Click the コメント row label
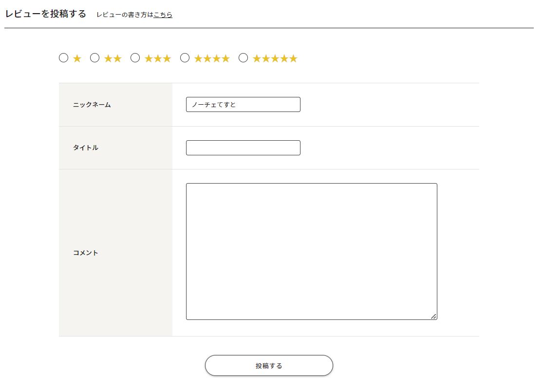Image resolution: width=544 pixels, height=392 pixels. [86, 253]
